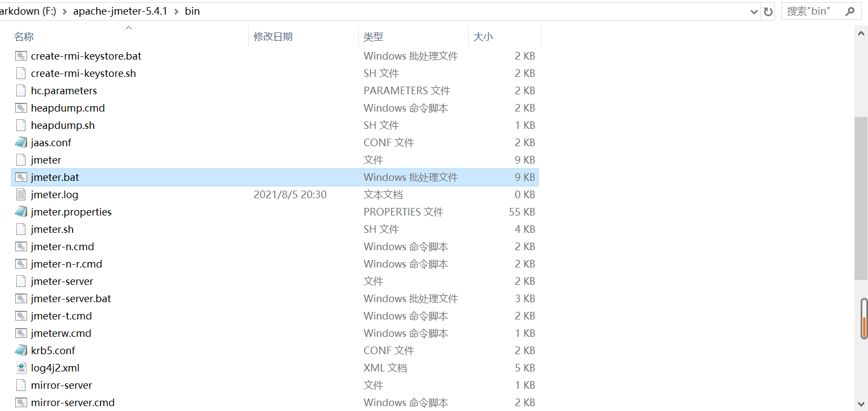Click the jmeterw.cmd script icon
Screen dimensions: 868x411
click(21, 333)
